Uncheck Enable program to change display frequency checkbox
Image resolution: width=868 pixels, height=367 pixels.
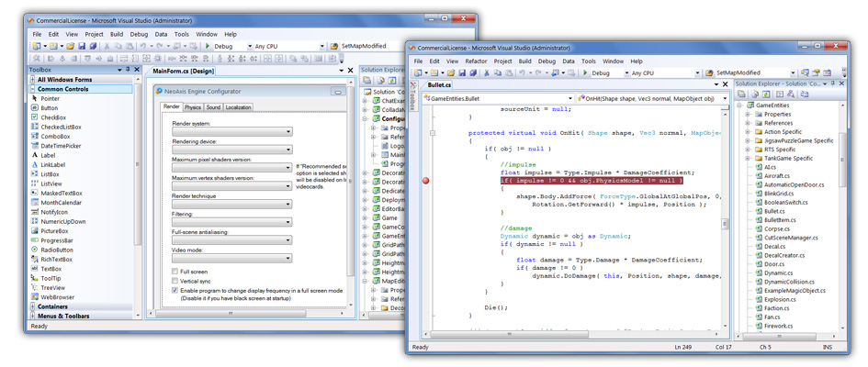tap(175, 290)
